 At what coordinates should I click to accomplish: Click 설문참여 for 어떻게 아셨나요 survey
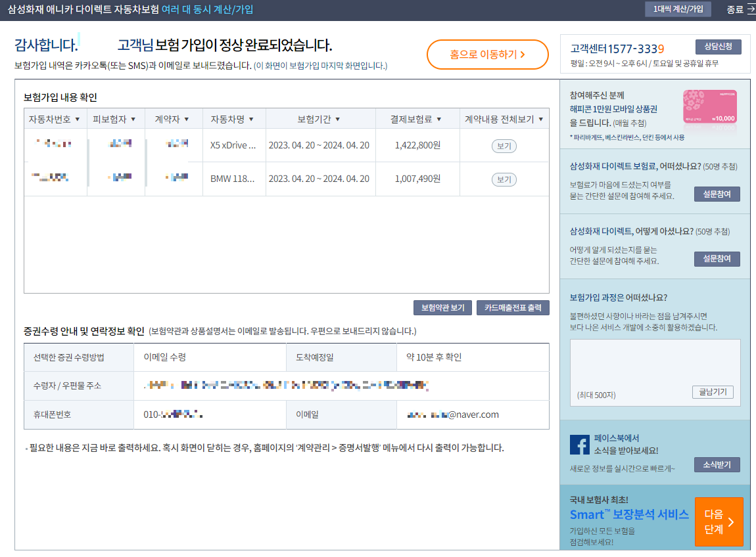coord(717,259)
